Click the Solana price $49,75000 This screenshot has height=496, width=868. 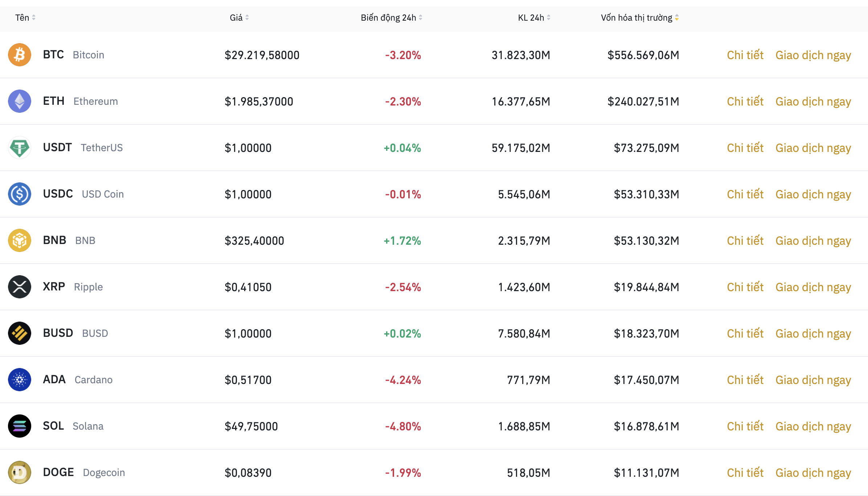[x=251, y=426]
